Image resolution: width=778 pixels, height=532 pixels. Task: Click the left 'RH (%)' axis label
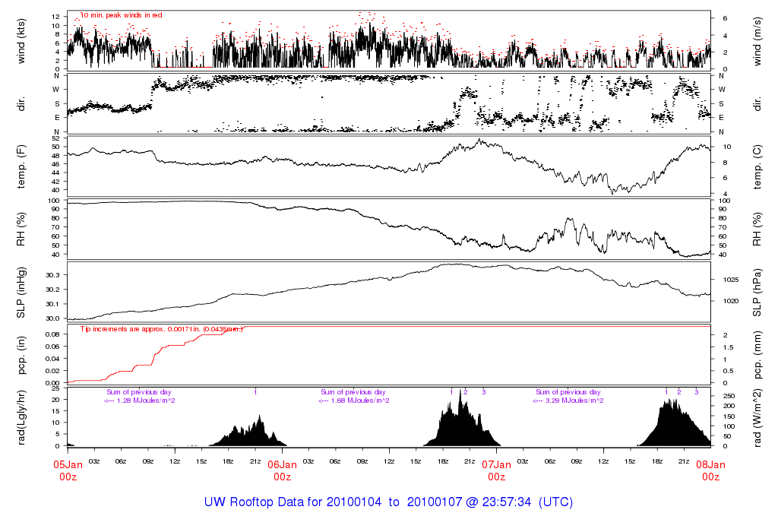point(21,230)
